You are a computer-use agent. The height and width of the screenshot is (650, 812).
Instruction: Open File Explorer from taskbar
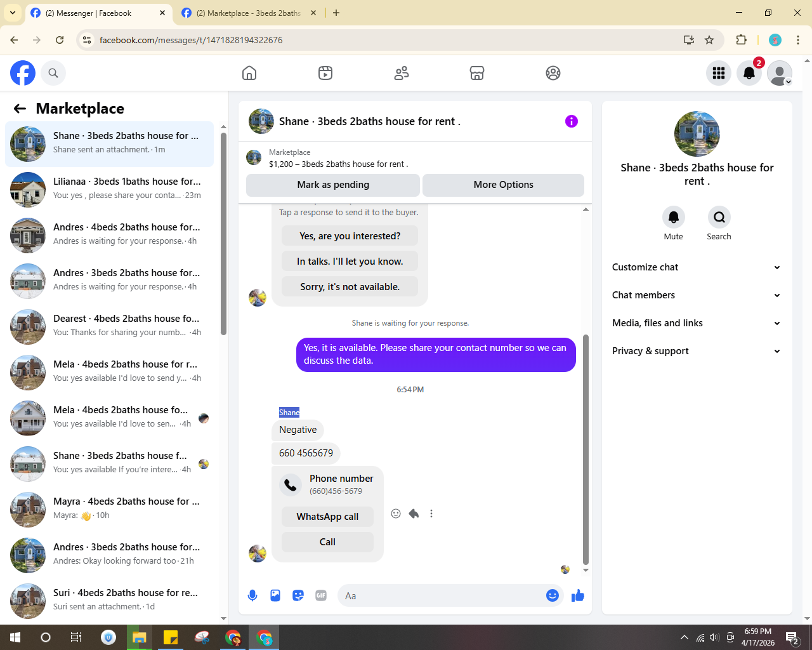(139, 637)
